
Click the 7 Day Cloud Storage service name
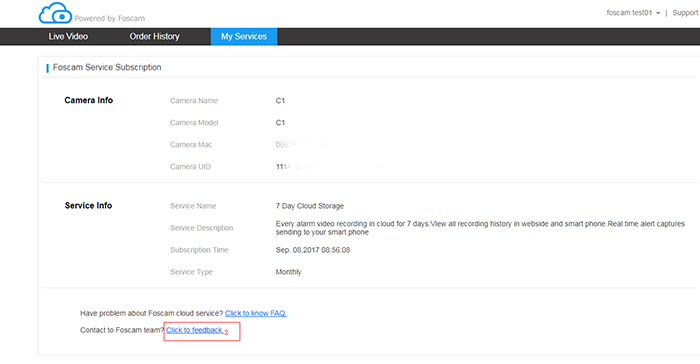coord(310,206)
